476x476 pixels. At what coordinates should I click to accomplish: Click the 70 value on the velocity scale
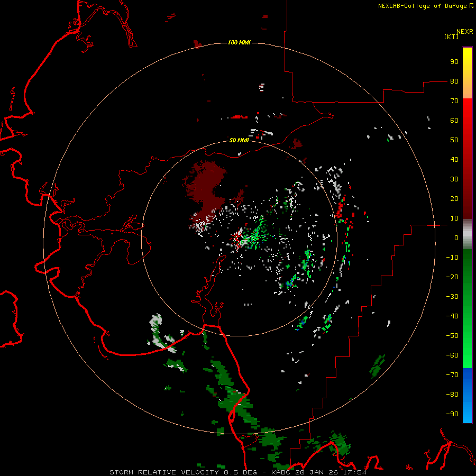(454, 101)
